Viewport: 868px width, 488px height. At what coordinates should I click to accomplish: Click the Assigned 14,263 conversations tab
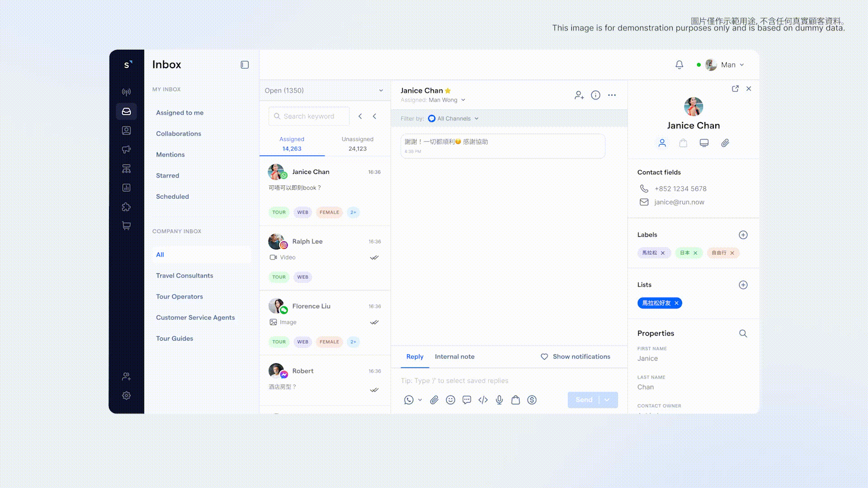click(x=292, y=143)
